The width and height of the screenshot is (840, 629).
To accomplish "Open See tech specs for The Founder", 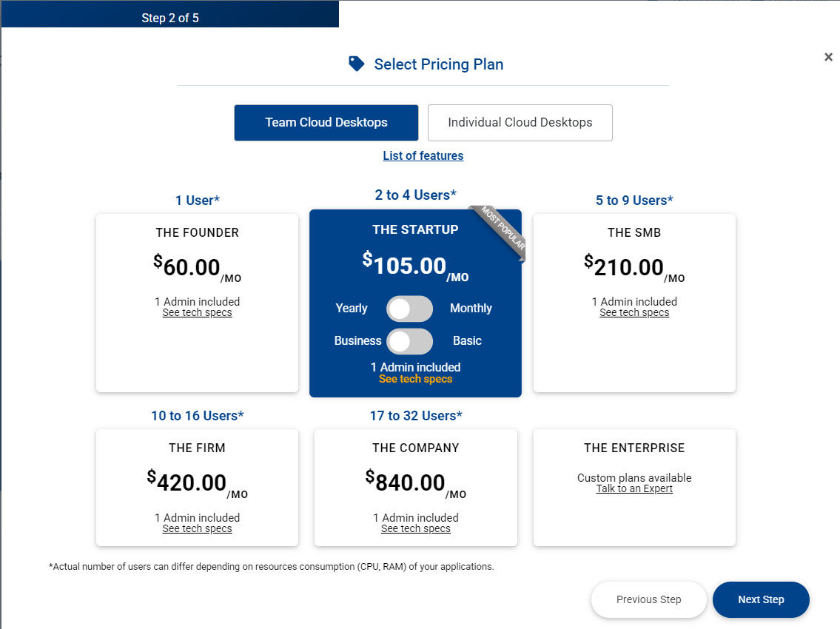I will click(197, 313).
